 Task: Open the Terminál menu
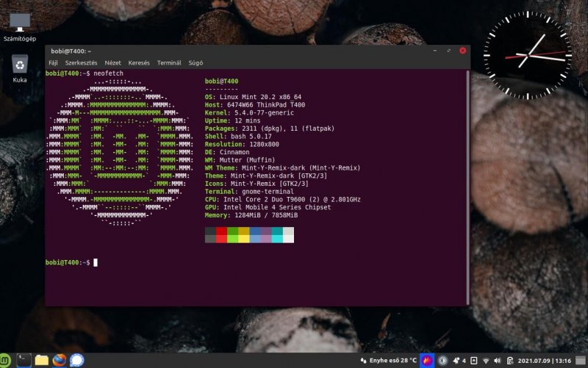click(x=169, y=63)
